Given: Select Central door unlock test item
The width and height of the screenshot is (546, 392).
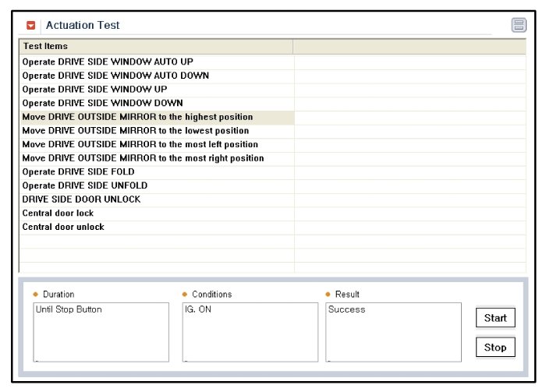Looking at the screenshot, I should (x=62, y=228).
